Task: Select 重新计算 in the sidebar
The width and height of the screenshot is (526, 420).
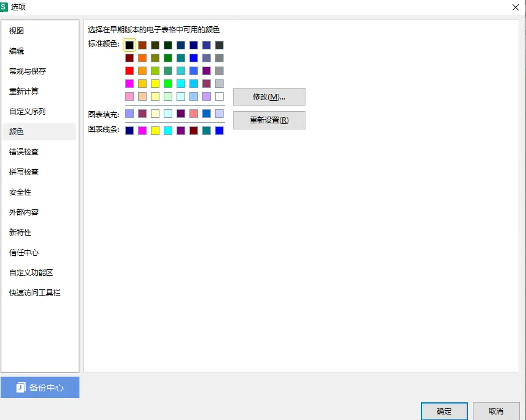Action: [24, 92]
